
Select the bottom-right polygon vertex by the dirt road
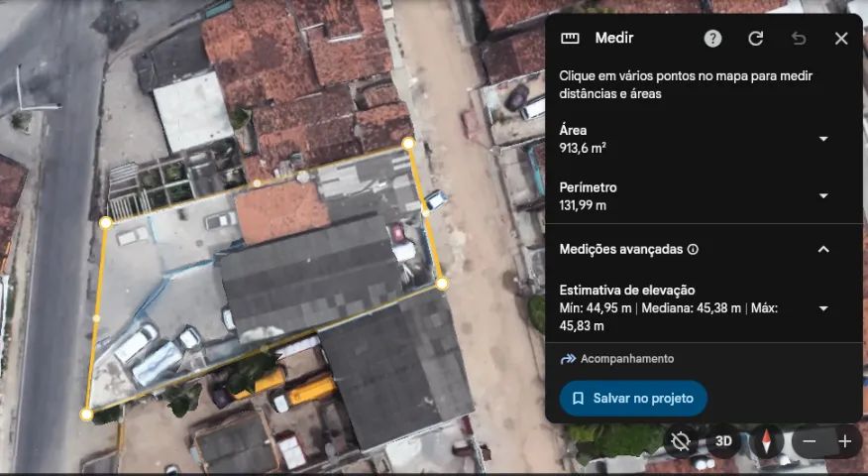442,284
